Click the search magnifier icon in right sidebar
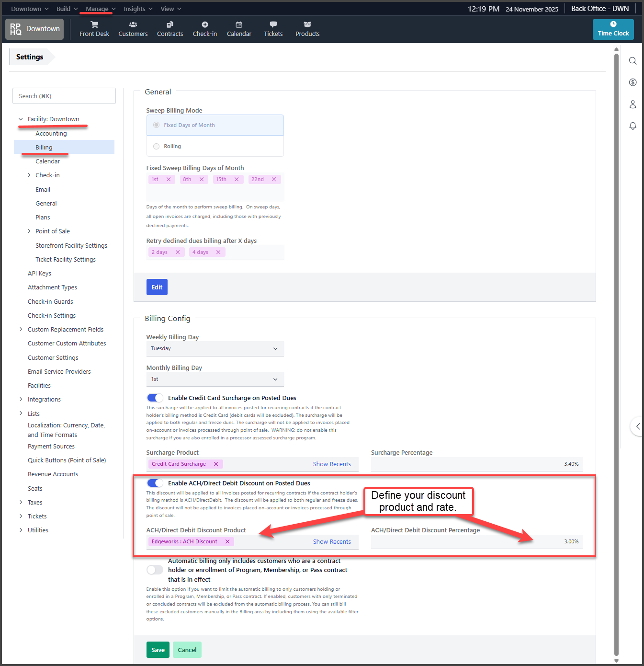The image size is (644, 666). (x=633, y=61)
